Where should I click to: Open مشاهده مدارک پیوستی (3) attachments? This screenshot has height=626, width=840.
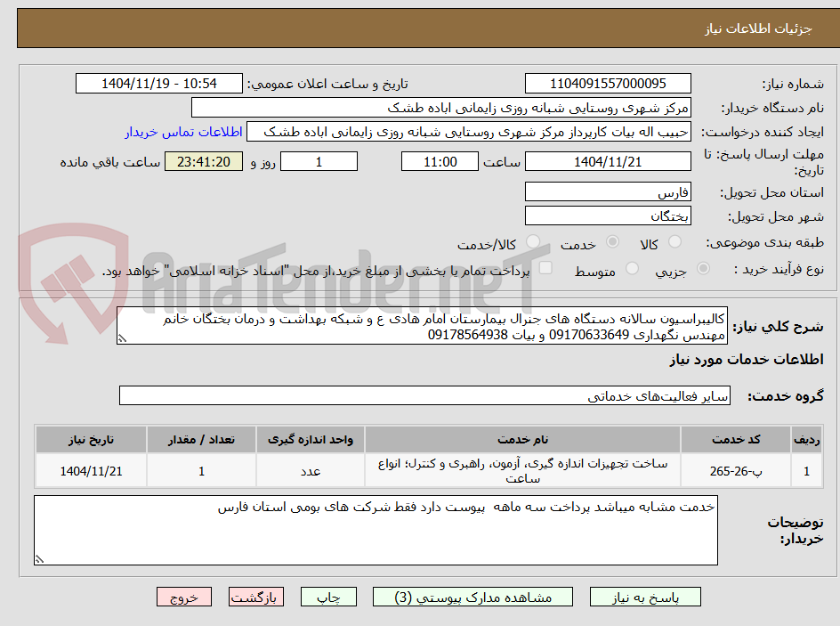point(472,597)
